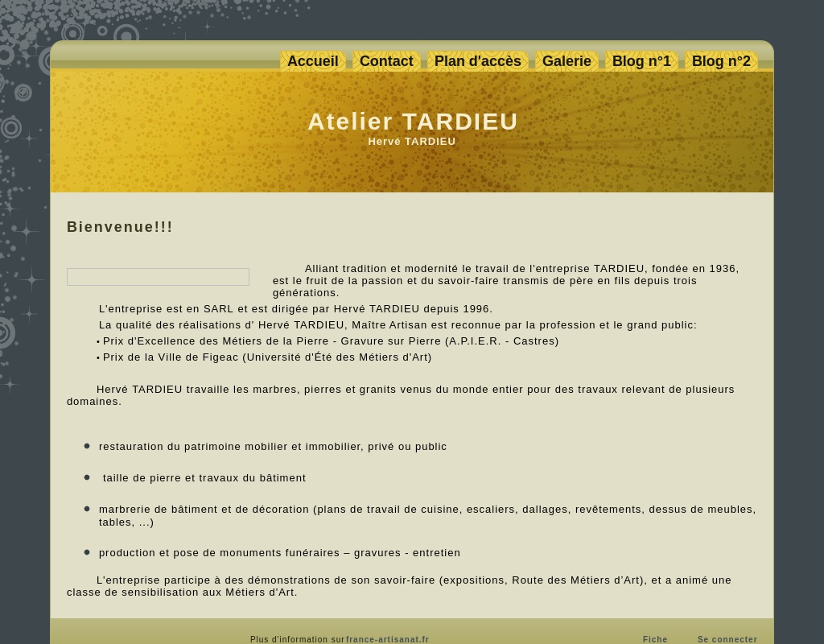Click the SARL dirigée par Hervé TARDIEU sentence

coord(295,308)
